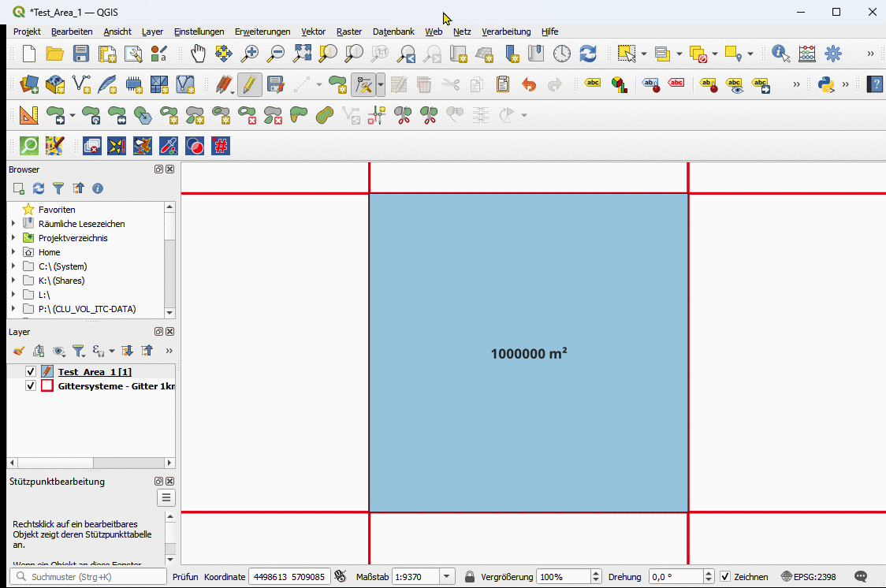Click the EPSG:2398 projection button
The width and height of the screenshot is (886, 588).
(x=809, y=577)
